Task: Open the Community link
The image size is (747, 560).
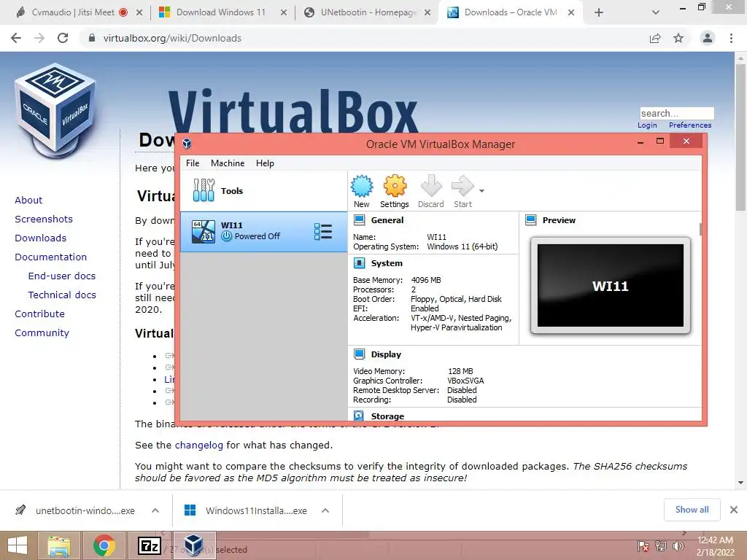Action: tap(42, 333)
